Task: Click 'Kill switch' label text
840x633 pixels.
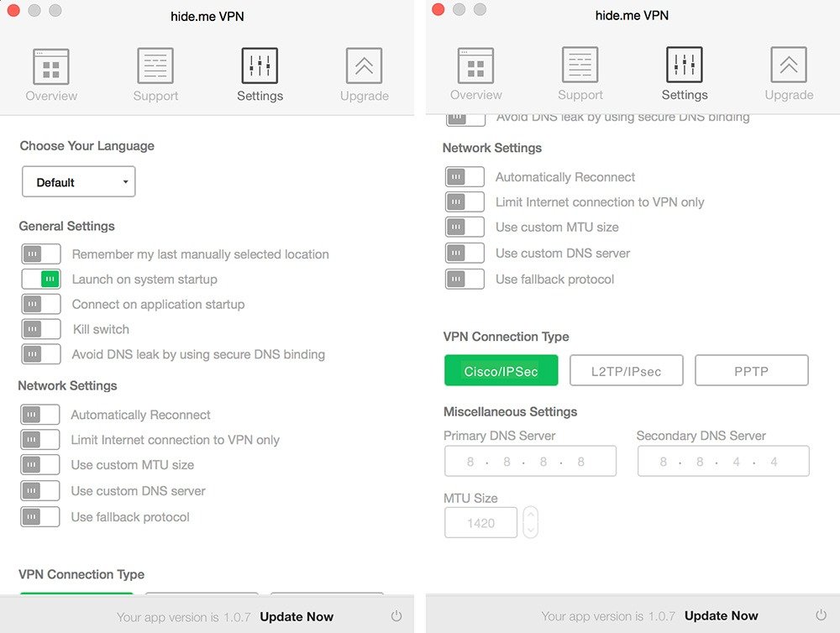Action: point(102,329)
